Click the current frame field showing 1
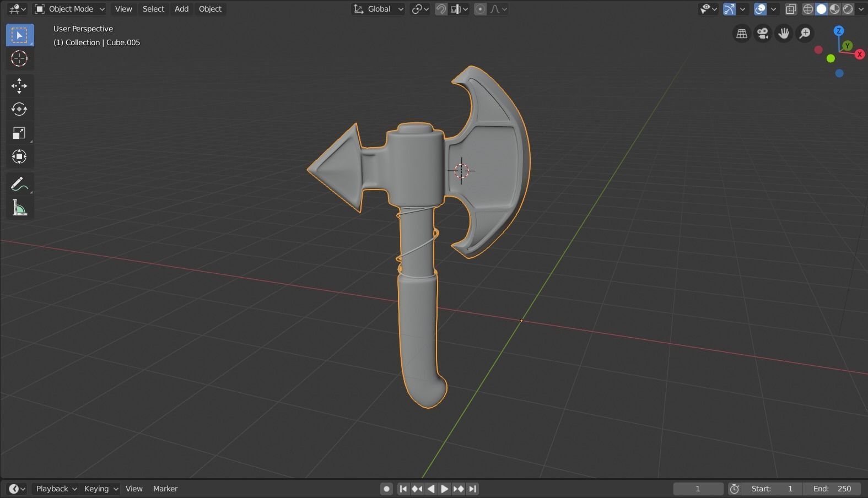This screenshot has height=498, width=868. 698,489
